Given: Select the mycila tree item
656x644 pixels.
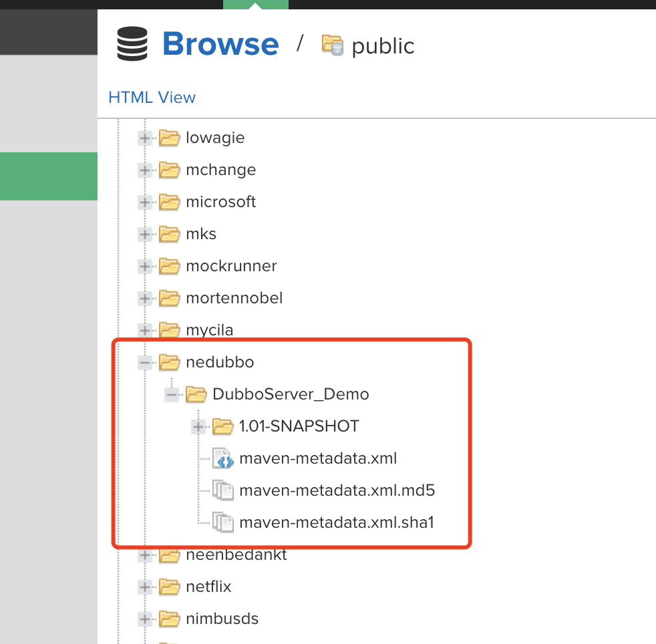Looking at the screenshot, I should click(x=210, y=330).
